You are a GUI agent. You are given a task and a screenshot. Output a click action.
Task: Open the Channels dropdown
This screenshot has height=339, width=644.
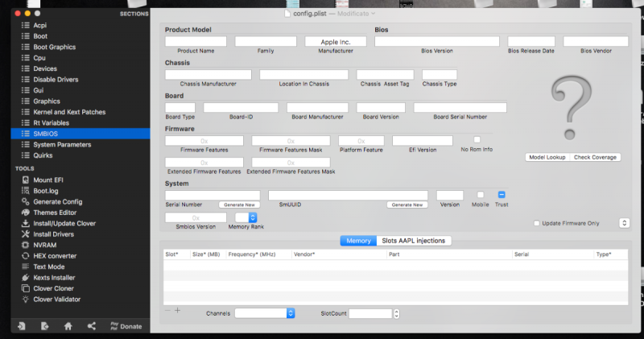point(265,313)
